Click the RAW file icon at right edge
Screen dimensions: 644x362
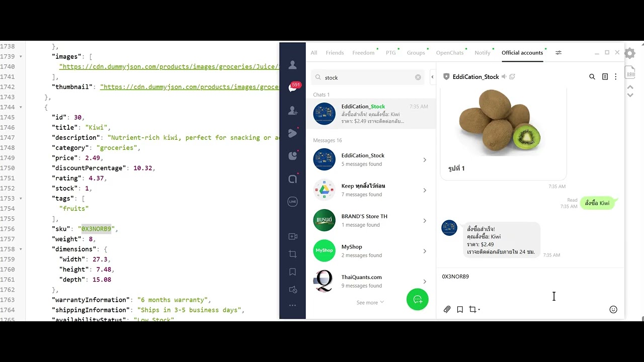[630, 72]
